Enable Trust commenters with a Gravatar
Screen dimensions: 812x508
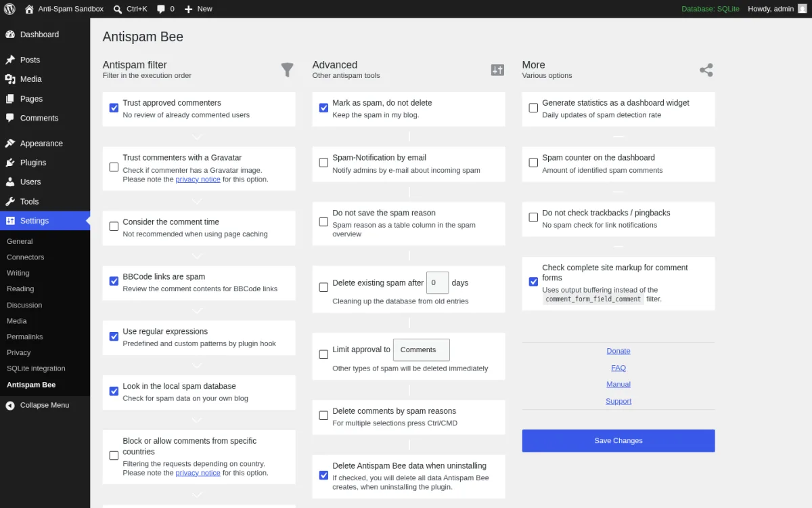[x=114, y=167]
